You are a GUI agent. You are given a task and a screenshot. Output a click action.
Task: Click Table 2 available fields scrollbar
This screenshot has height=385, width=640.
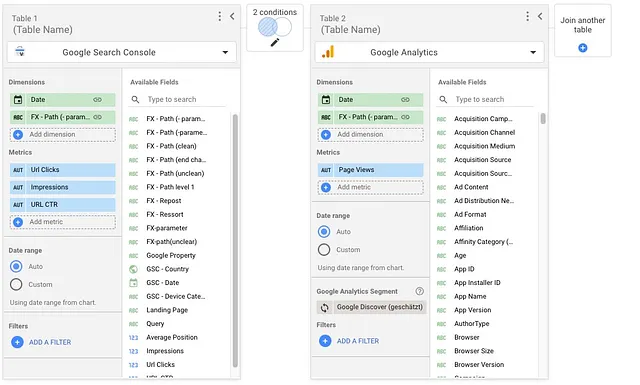click(x=543, y=118)
